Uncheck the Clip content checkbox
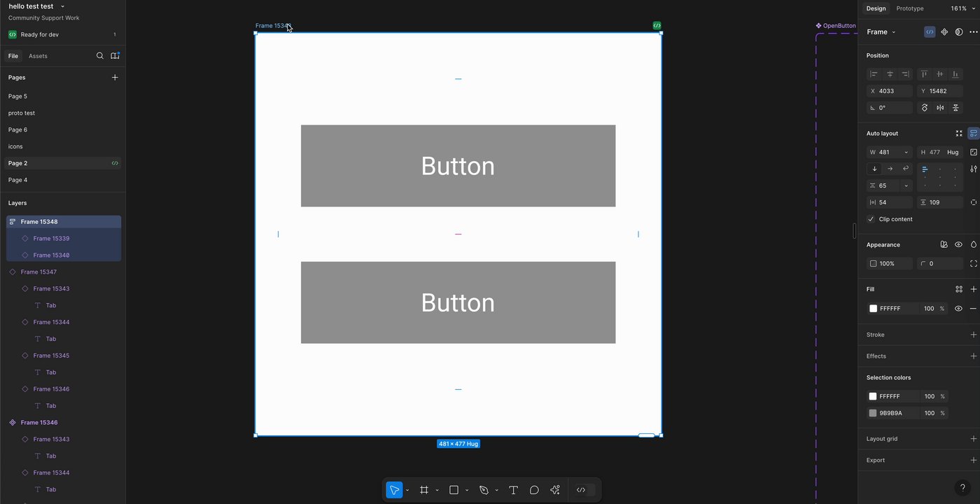Image resolution: width=980 pixels, height=504 pixels. click(x=871, y=219)
